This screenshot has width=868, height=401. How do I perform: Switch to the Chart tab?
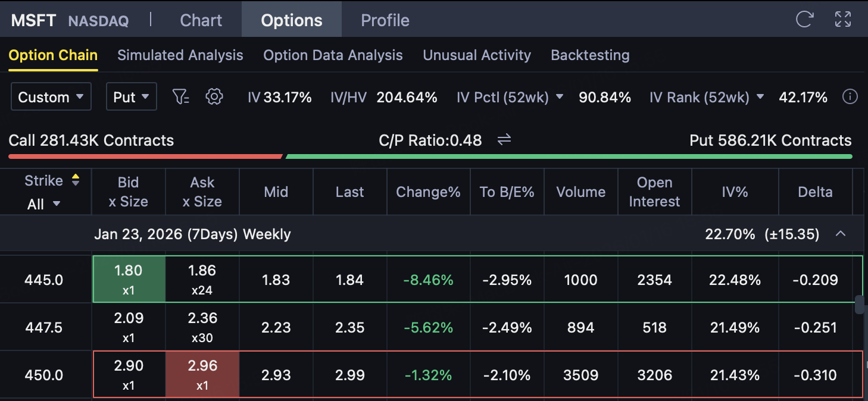pyautogui.click(x=201, y=20)
